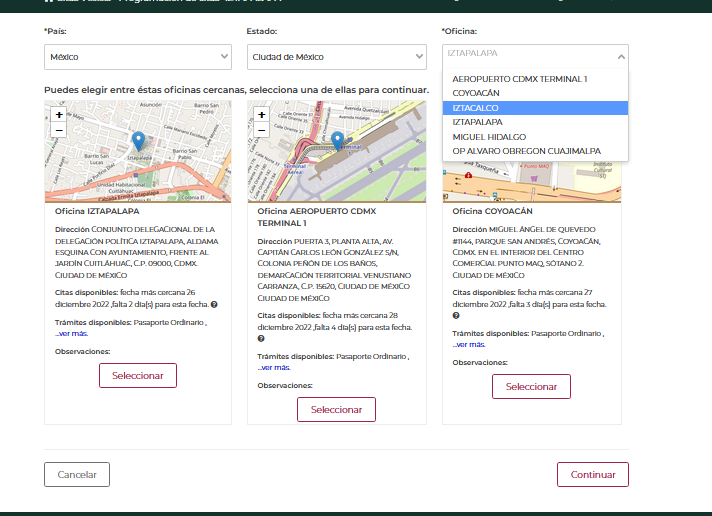Collapse the Oficina dropdown
The image size is (712, 516).
pos(535,57)
